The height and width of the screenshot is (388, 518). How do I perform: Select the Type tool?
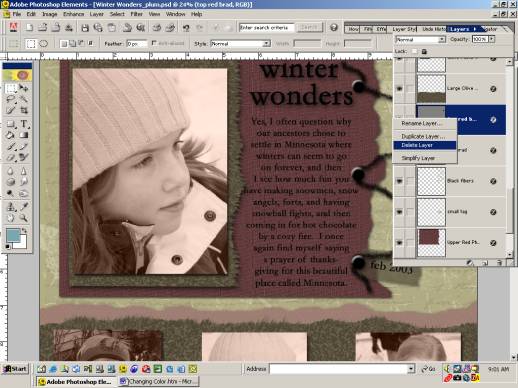click(x=24, y=124)
